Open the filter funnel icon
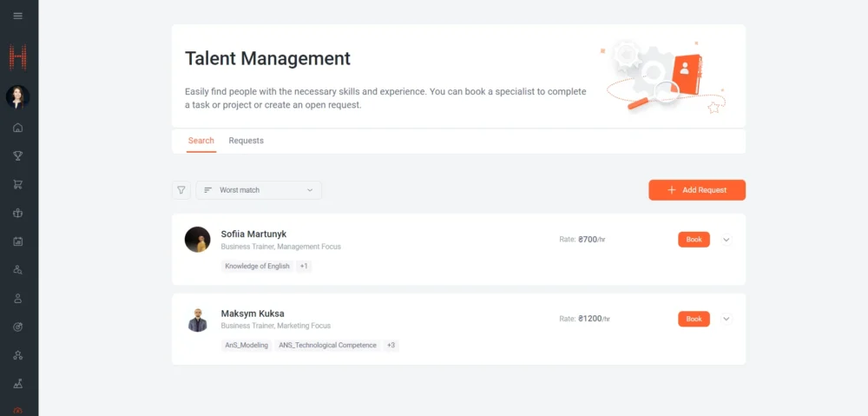868x416 pixels. click(181, 190)
